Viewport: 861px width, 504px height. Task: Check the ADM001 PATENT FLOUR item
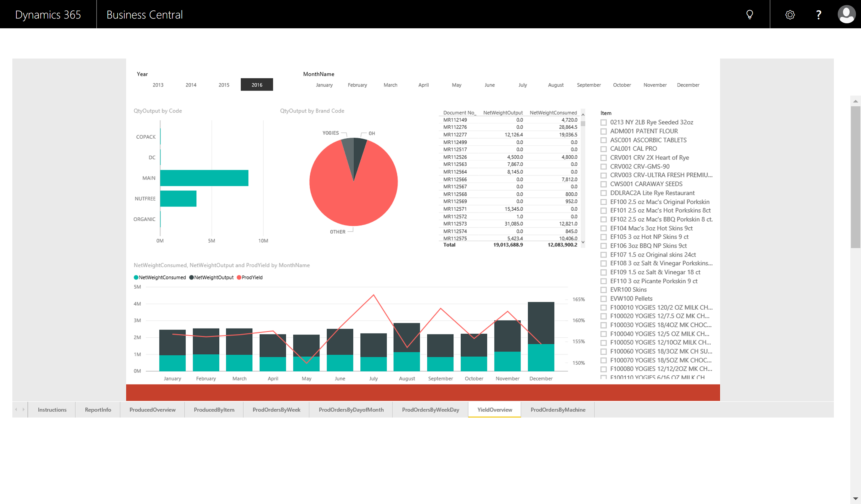[604, 131]
